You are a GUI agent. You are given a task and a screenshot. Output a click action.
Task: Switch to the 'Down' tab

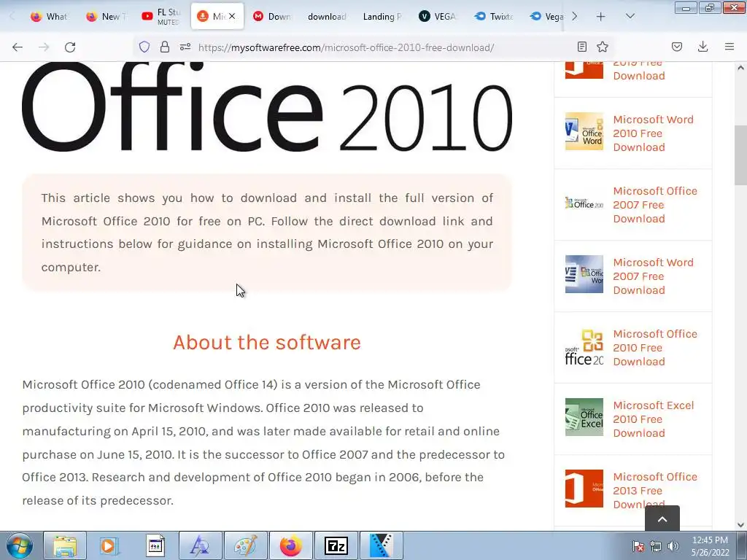(x=272, y=16)
